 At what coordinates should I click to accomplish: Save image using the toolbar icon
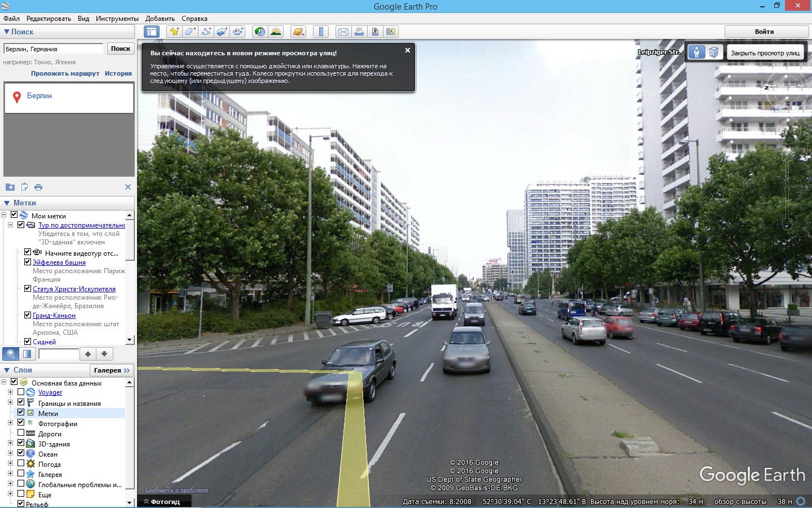point(374,32)
